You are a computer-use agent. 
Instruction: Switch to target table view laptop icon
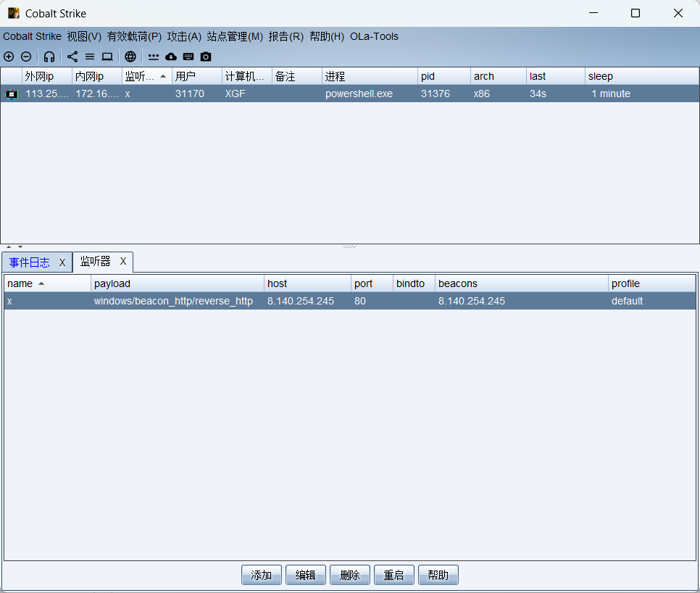pos(107,57)
